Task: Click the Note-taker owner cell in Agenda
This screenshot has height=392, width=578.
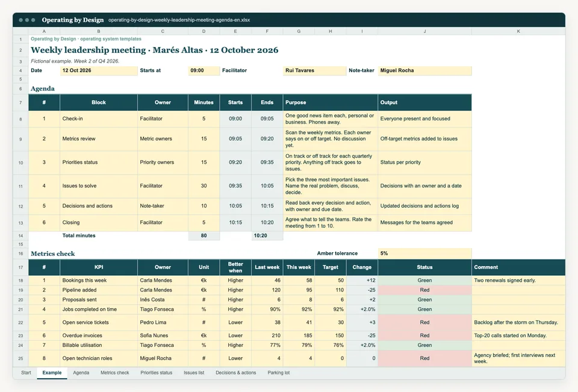Action: [163, 206]
